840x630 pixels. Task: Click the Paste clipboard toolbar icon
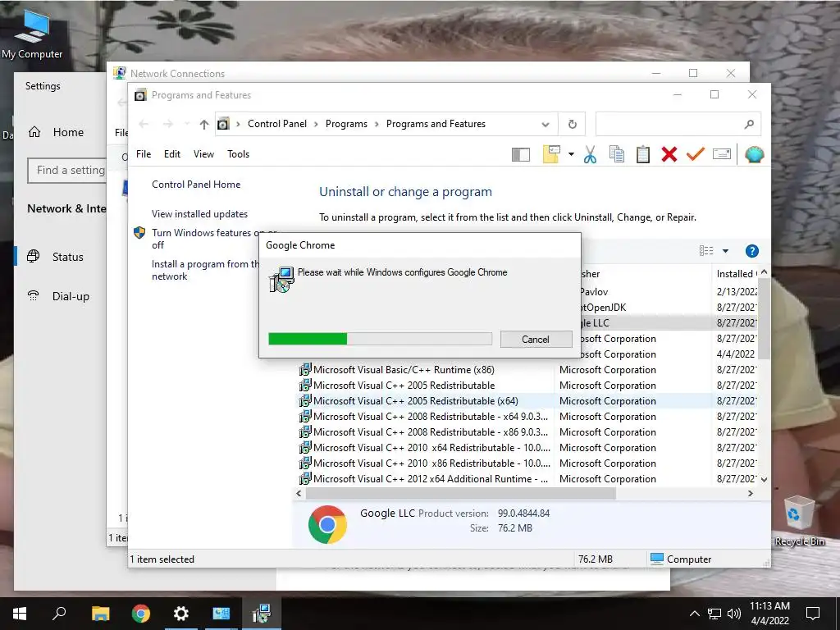(643, 154)
